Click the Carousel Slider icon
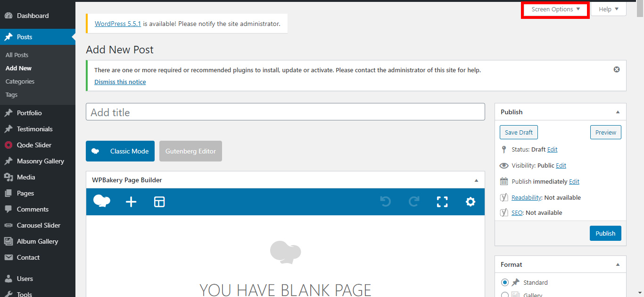 tap(8, 225)
